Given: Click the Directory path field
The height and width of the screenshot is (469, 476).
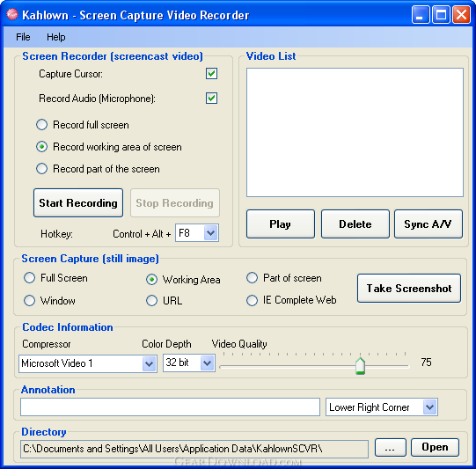Looking at the screenshot, I should click(x=194, y=449).
